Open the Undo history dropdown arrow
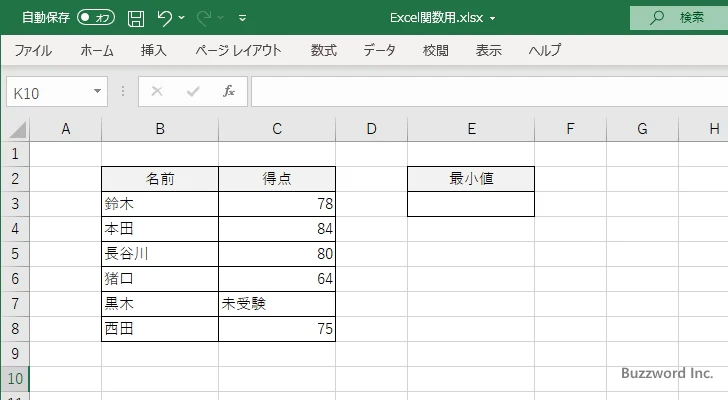The width and height of the screenshot is (728, 400). (x=182, y=18)
